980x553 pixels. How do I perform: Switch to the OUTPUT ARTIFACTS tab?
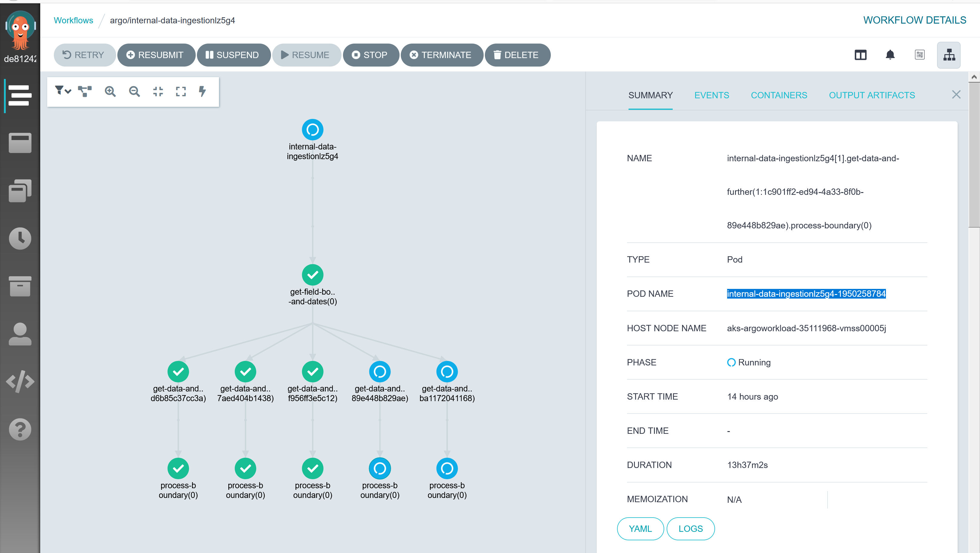point(872,95)
